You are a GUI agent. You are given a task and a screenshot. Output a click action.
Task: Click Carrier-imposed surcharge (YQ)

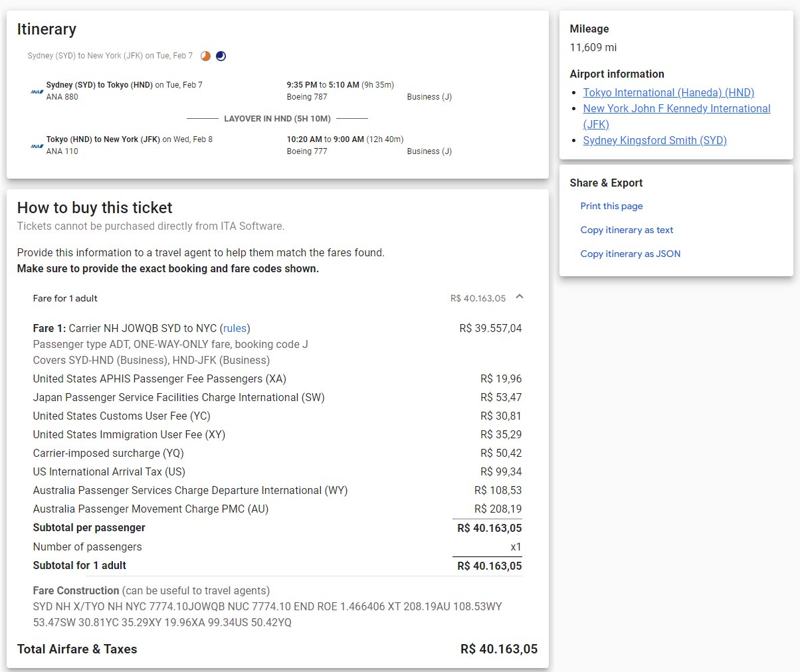coord(108,453)
